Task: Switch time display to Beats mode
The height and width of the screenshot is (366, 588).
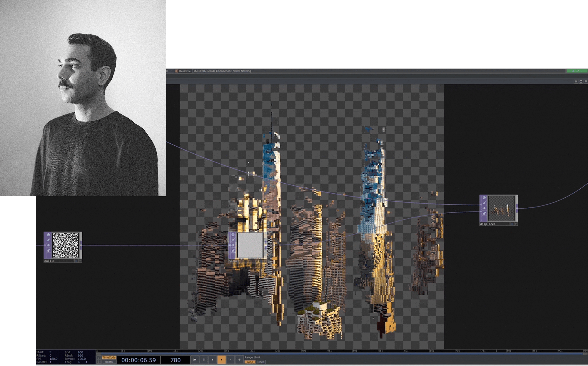Action: [109, 362]
